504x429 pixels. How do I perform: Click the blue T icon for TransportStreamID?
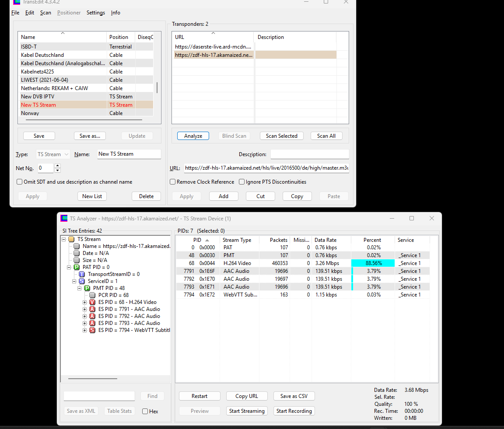click(82, 274)
